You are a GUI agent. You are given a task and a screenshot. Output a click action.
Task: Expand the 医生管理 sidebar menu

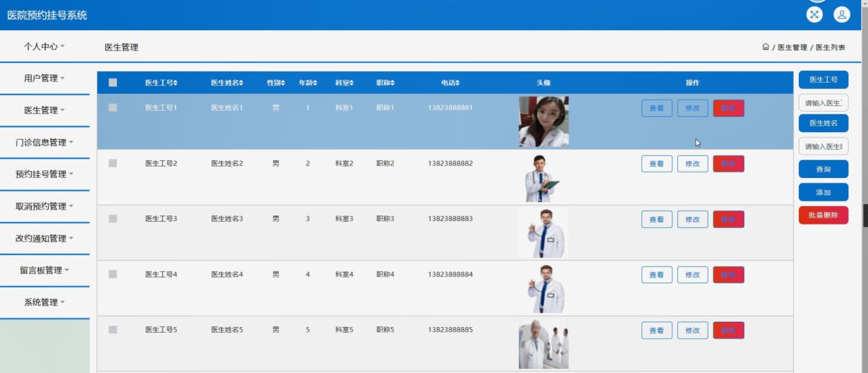[44, 110]
